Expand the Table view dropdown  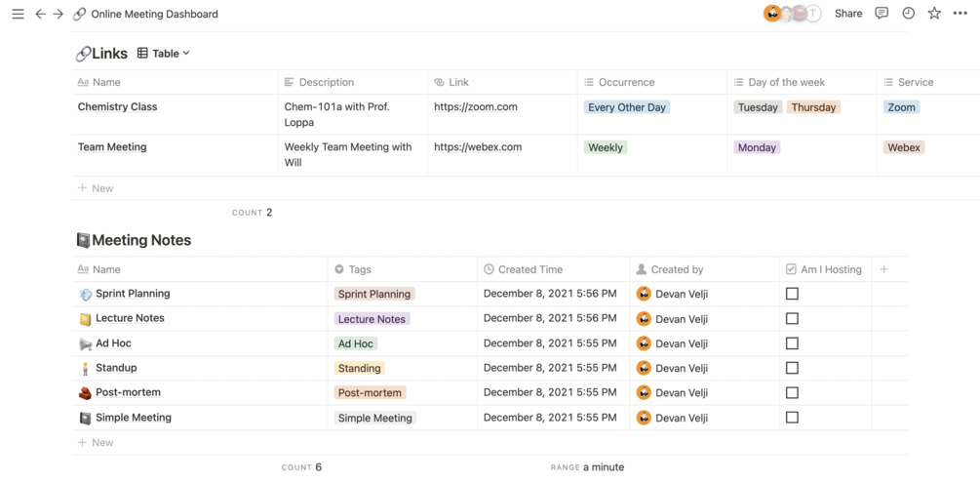click(164, 54)
